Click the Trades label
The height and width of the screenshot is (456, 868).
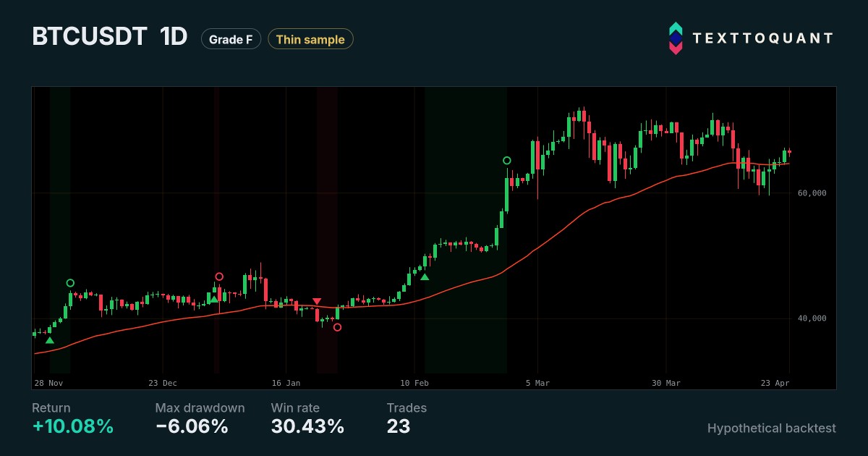pyautogui.click(x=407, y=408)
